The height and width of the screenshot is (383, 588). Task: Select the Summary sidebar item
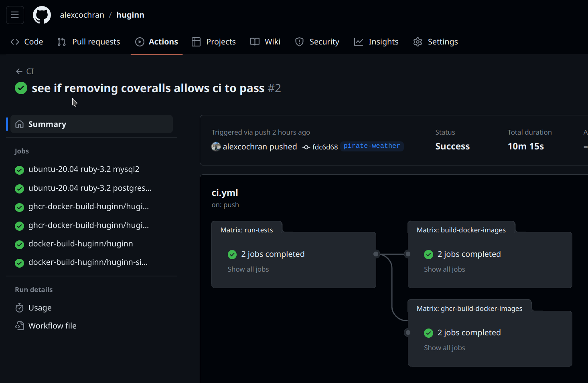tap(92, 124)
